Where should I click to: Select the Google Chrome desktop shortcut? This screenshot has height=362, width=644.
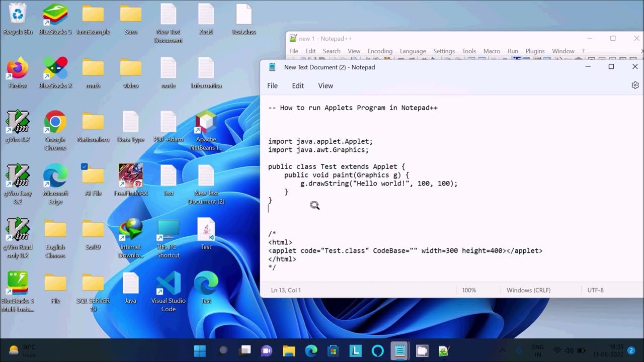55,131
